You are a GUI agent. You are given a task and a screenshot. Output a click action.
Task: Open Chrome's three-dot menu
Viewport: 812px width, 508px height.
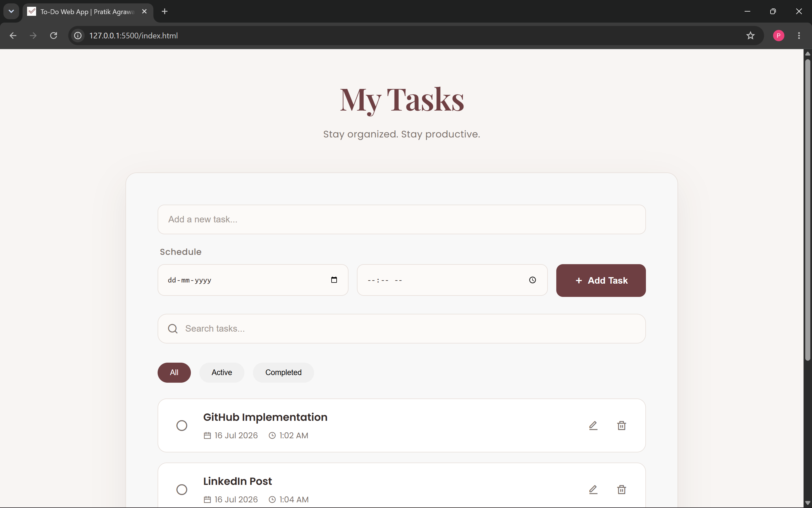(799, 36)
